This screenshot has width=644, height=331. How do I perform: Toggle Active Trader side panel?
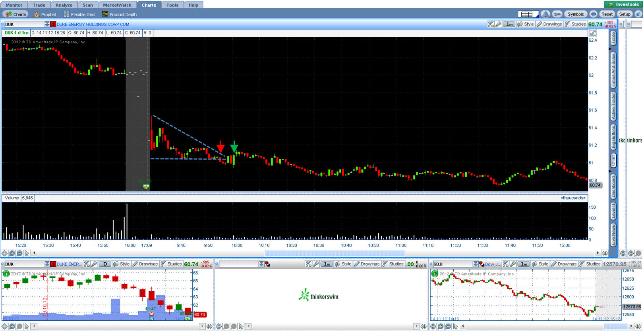pyautogui.click(x=613, y=106)
